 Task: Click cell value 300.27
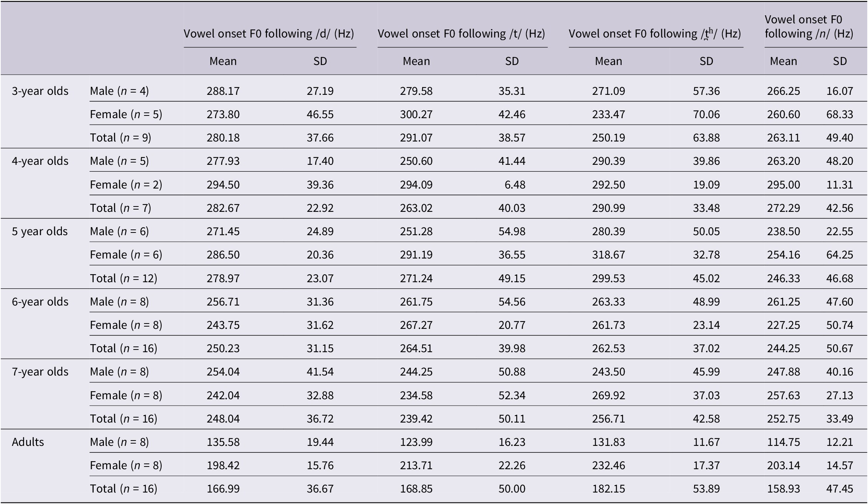point(416,114)
